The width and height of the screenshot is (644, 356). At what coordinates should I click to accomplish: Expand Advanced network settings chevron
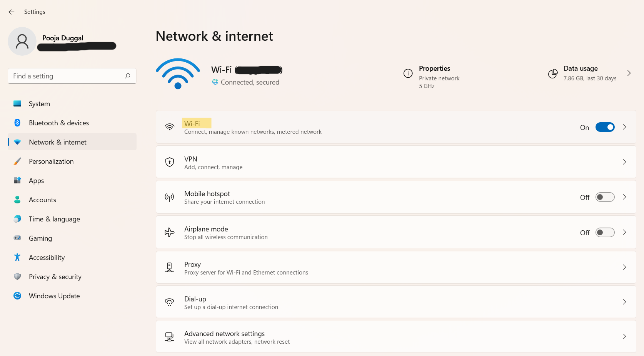pos(624,336)
